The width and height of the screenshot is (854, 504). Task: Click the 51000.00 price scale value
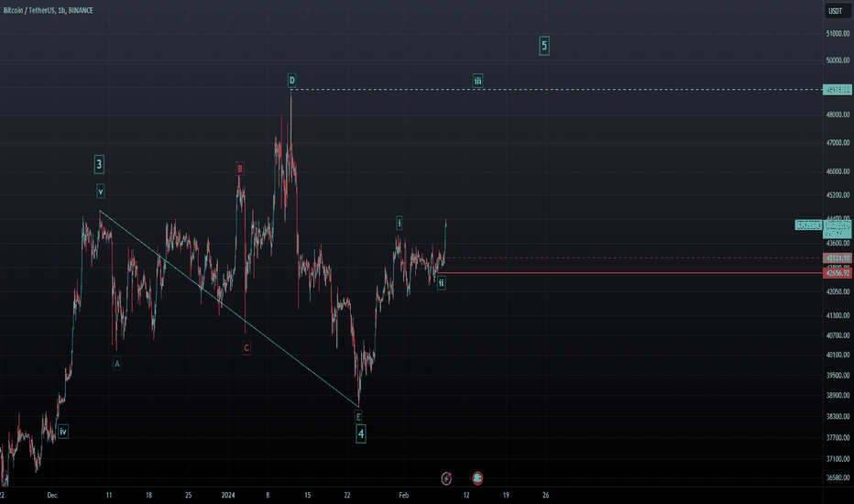click(838, 34)
